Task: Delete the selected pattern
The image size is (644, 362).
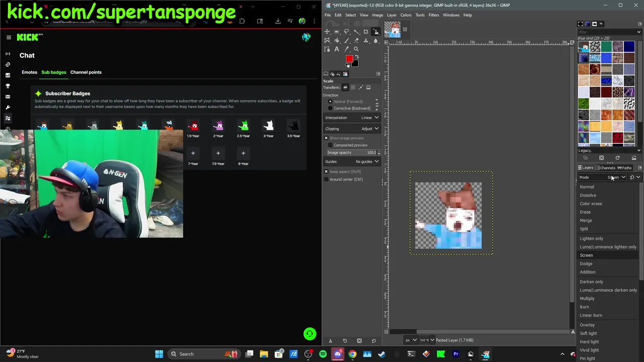Action: tap(601, 158)
